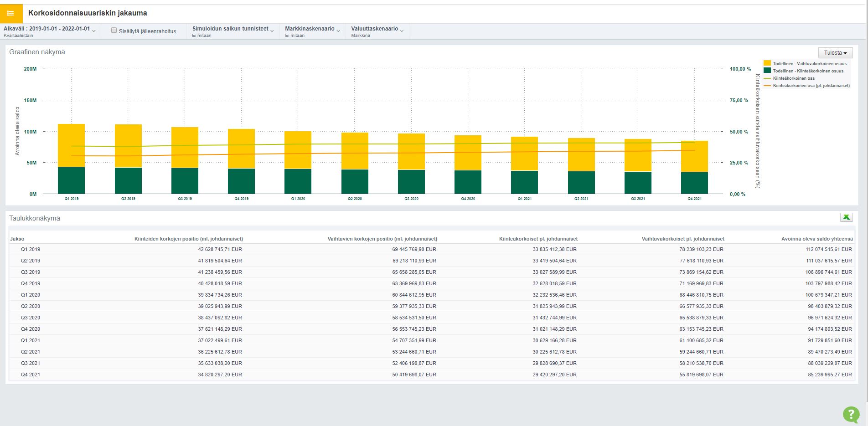Screen dimensions: 868x426
Task: Click the Tulosta print button
Action: [835, 53]
